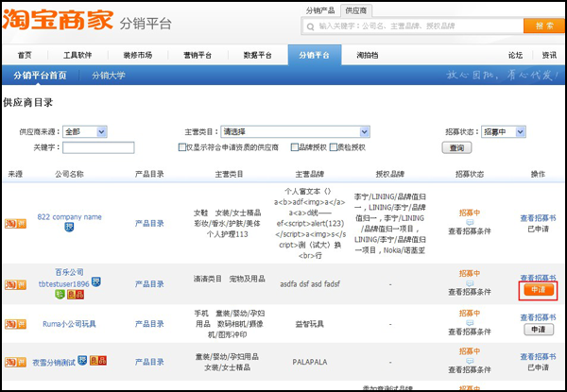Click source badge in 夜雪分销测试 row
The height and width of the screenshot is (392, 567).
15,362
